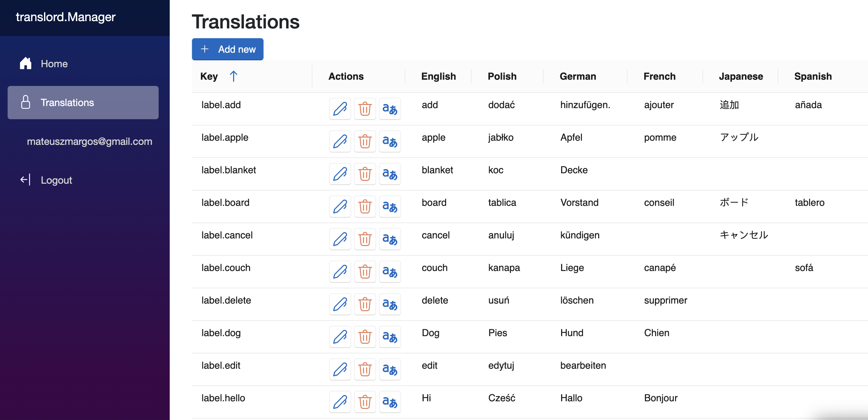Click the translate icon for label.edit
Screen dimensions: 868x420
390,369
